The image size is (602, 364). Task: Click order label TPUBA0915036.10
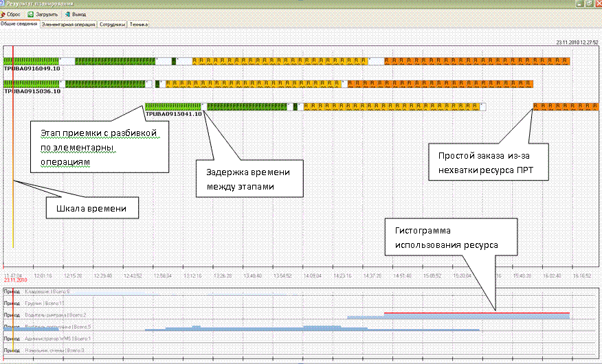point(32,91)
